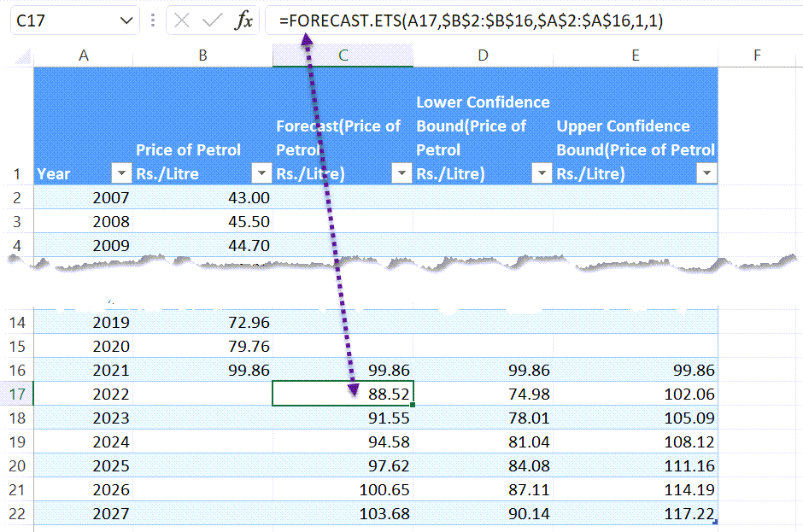Click the lower bound cell 87.11
The width and height of the screenshot is (803, 532).
point(483,489)
